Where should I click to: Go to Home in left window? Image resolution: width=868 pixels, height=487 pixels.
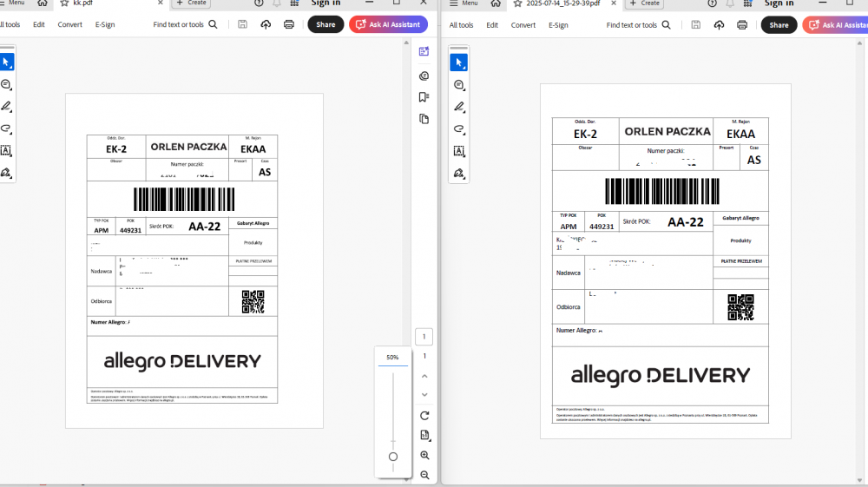coord(42,3)
